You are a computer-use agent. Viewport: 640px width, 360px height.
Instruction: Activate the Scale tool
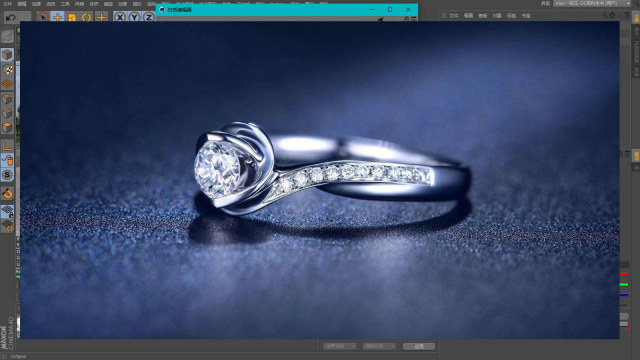(72, 18)
